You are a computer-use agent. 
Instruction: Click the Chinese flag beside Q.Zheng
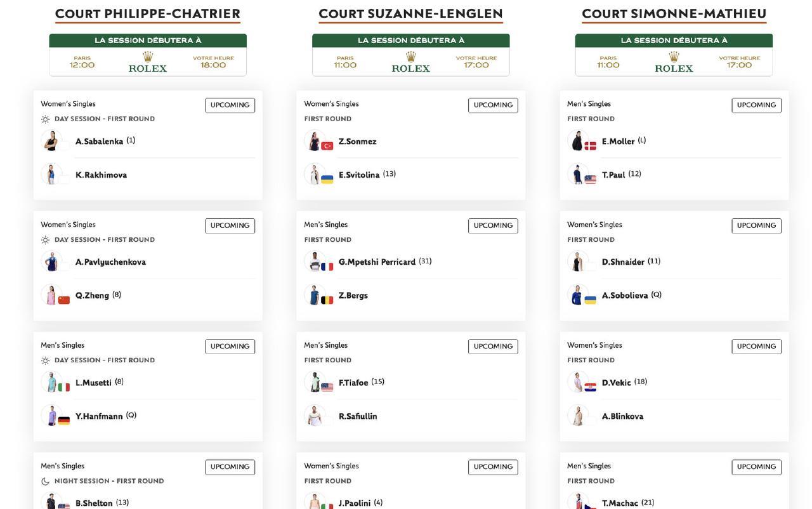(x=64, y=300)
